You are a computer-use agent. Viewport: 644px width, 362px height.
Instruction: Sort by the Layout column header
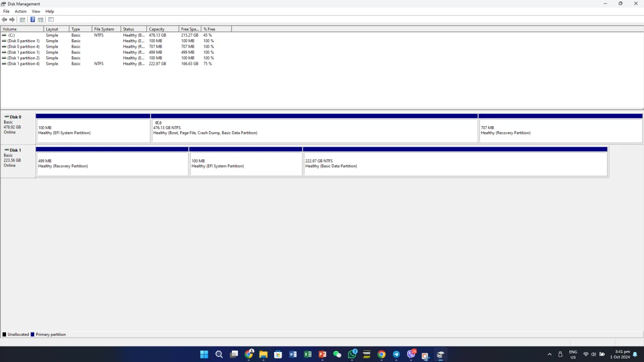click(x=56, y=29)
